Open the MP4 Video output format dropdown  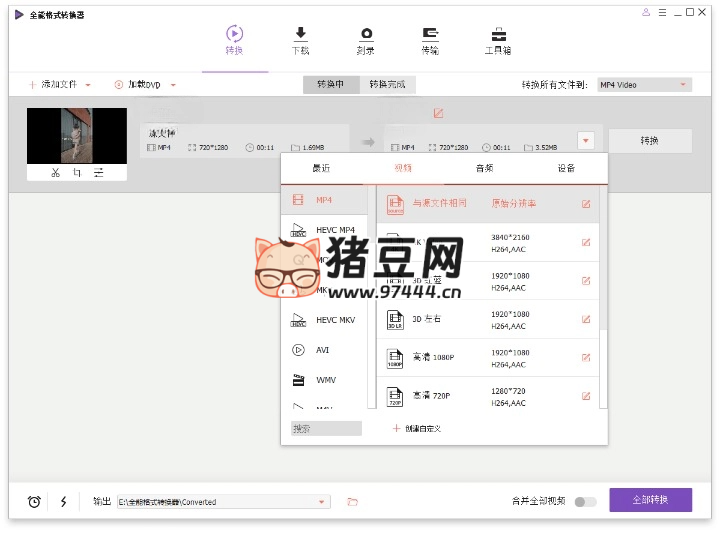[644, 85]
